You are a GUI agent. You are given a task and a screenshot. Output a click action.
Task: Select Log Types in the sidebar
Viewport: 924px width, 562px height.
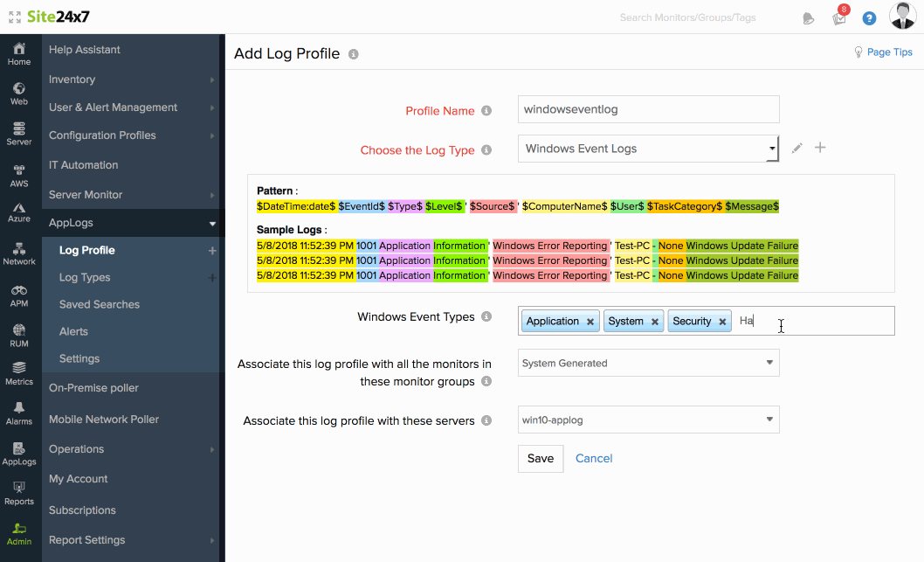pyautogui.click(x=85, y=277)
